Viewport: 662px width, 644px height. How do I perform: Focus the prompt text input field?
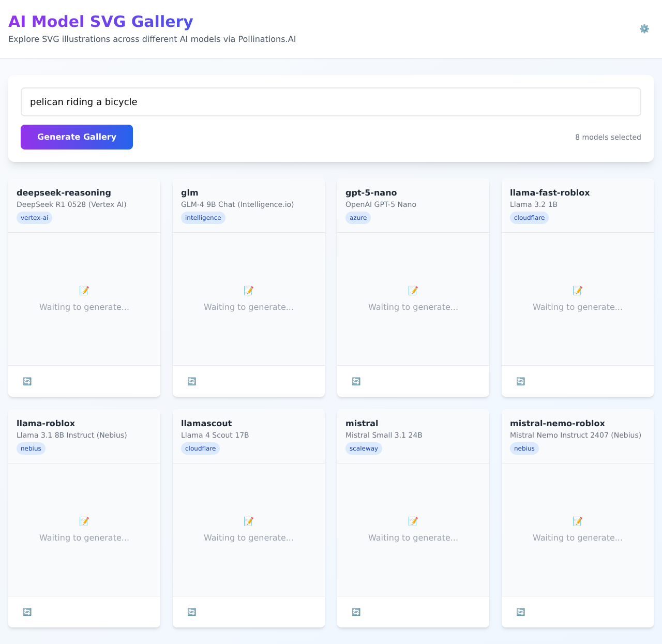pos(331,102)
